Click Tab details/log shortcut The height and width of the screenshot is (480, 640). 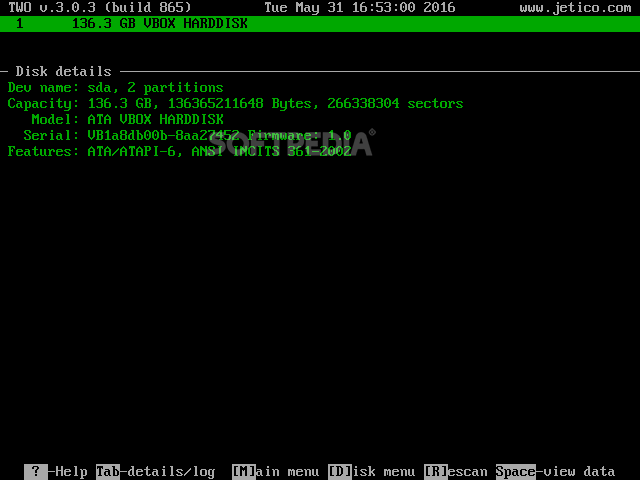[x=156, y=472]
